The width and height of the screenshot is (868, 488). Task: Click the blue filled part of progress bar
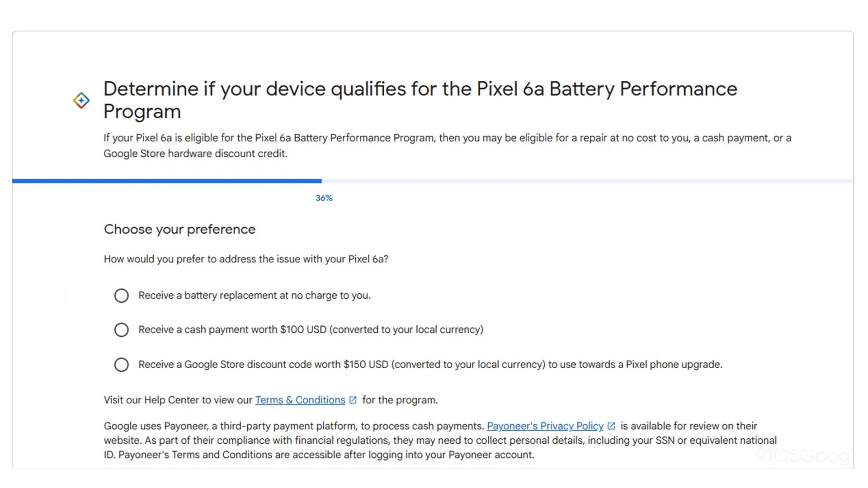(167, 181)
